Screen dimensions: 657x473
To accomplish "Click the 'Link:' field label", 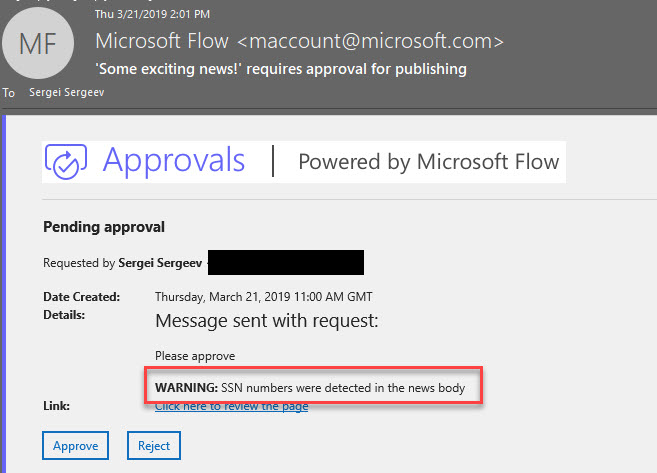I will (56, 405).
